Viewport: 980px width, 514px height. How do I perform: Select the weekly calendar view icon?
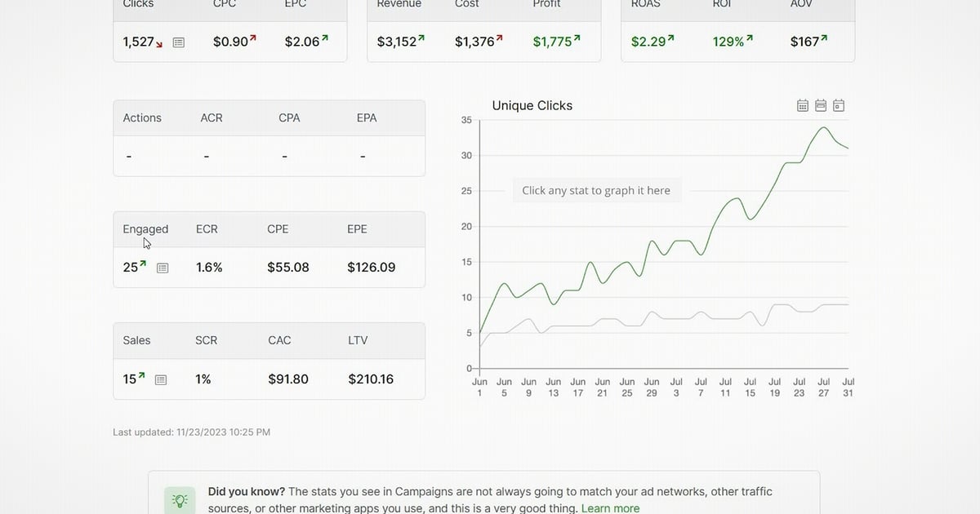click(x=820, y=105)
